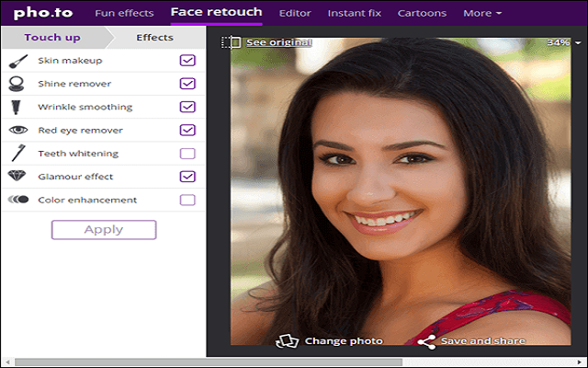Enable the Teeth whitening checkbox

[187, 154]
